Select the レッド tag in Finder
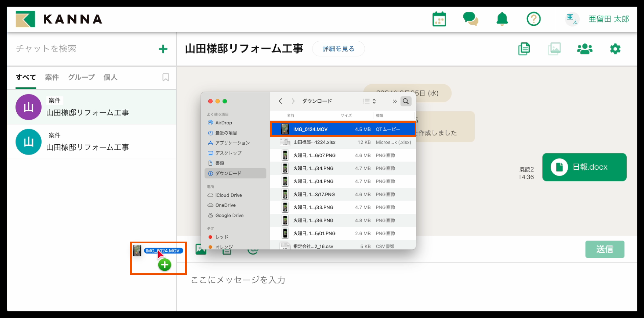This screenshot has width=644, height=318. pyautogui.click(x=221, y=237)
